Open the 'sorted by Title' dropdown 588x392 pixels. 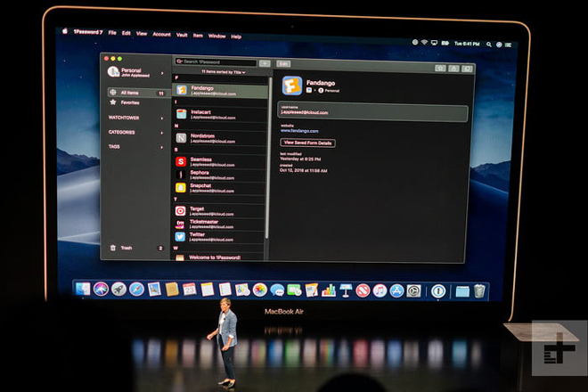pyautogui.click(x=224, y=71)
